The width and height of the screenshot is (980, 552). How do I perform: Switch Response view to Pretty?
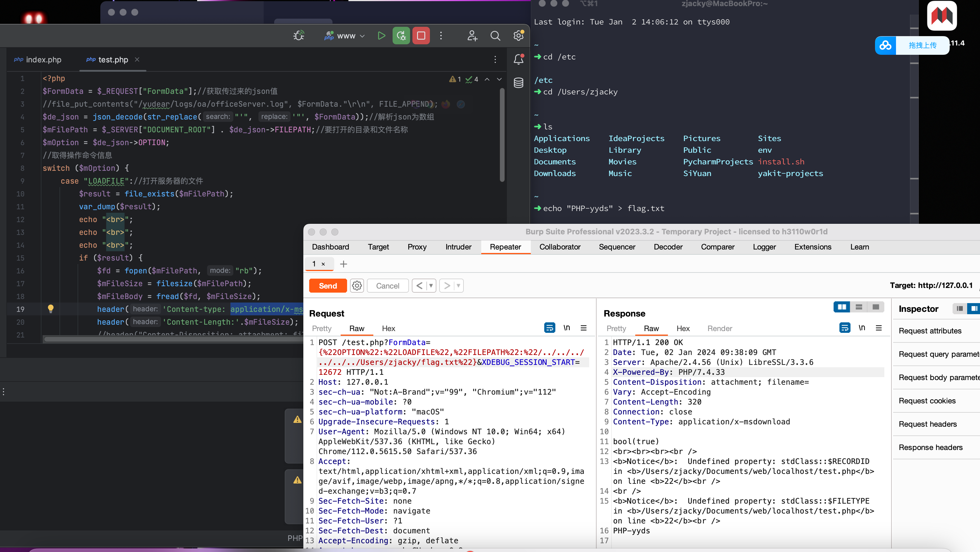(616, 328)
